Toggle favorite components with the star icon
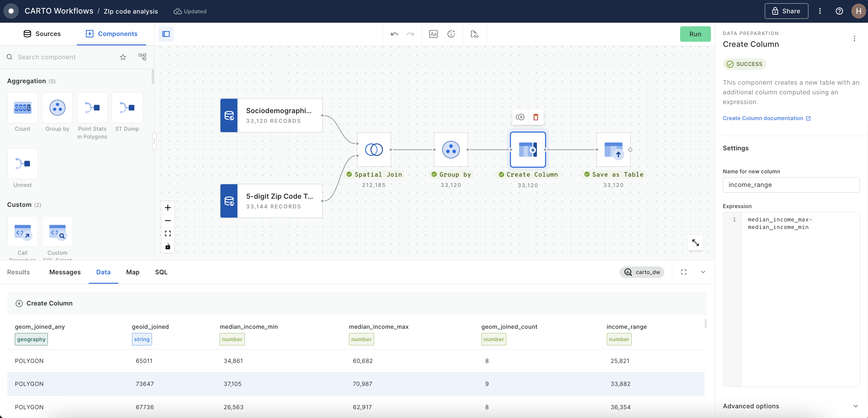 (x=123, y=57)
